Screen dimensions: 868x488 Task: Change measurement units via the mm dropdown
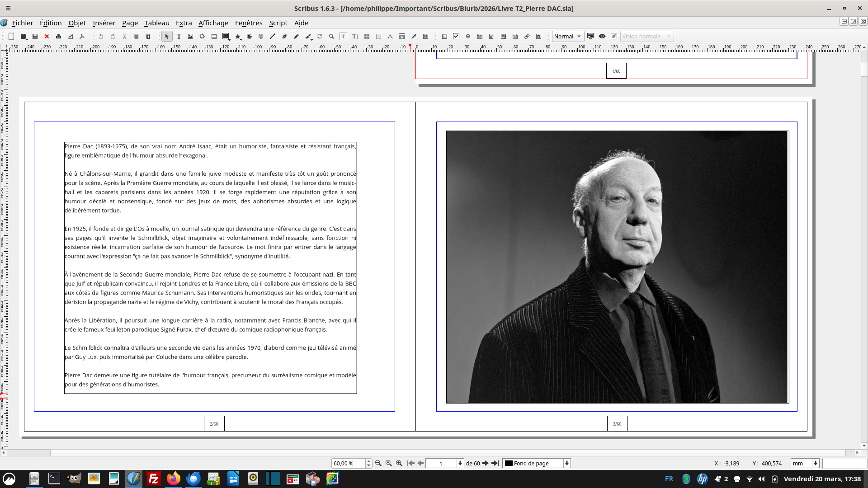coord(805,463)
